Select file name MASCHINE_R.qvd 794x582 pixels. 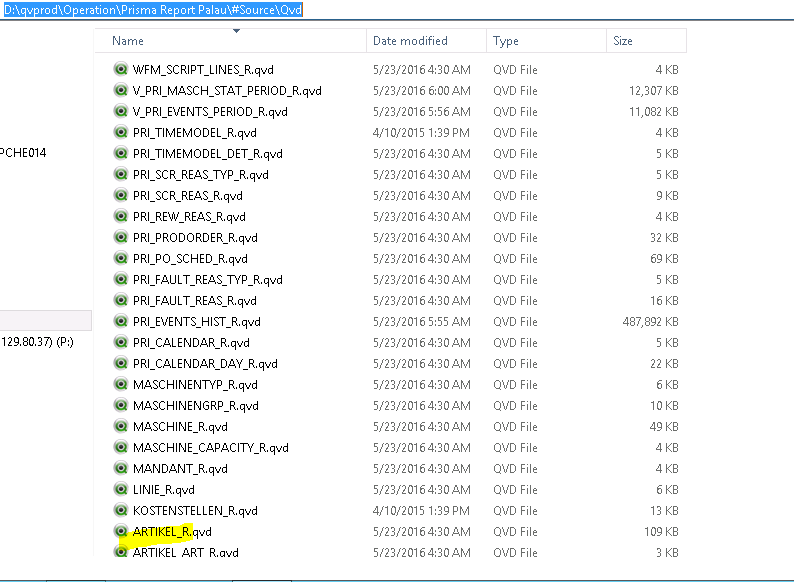point(180,427)
